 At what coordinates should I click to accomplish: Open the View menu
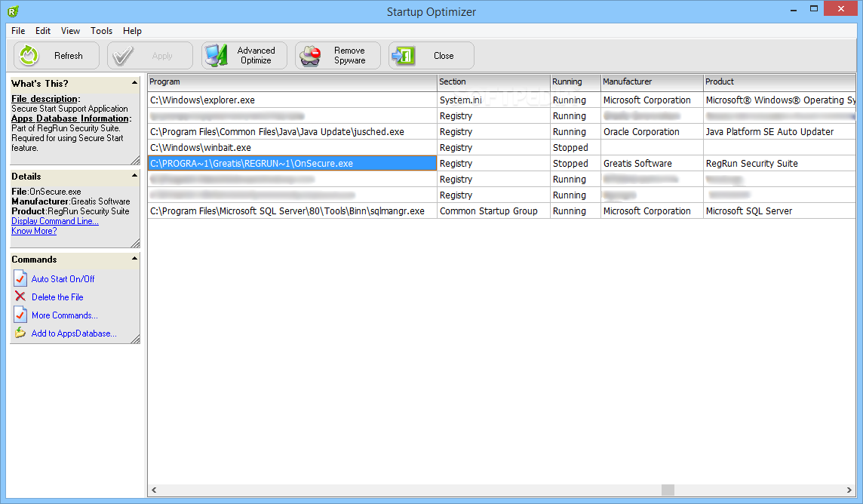click(70, 31)
